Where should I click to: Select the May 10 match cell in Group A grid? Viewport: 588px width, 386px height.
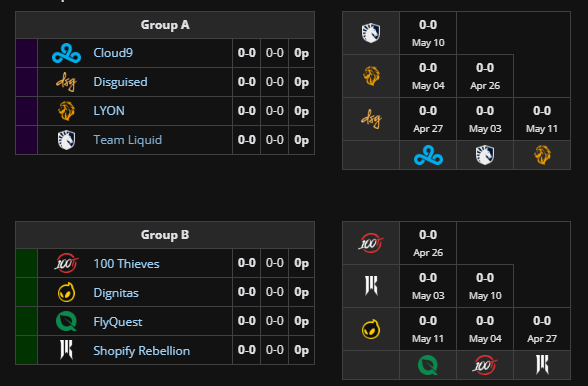[428, 33]
